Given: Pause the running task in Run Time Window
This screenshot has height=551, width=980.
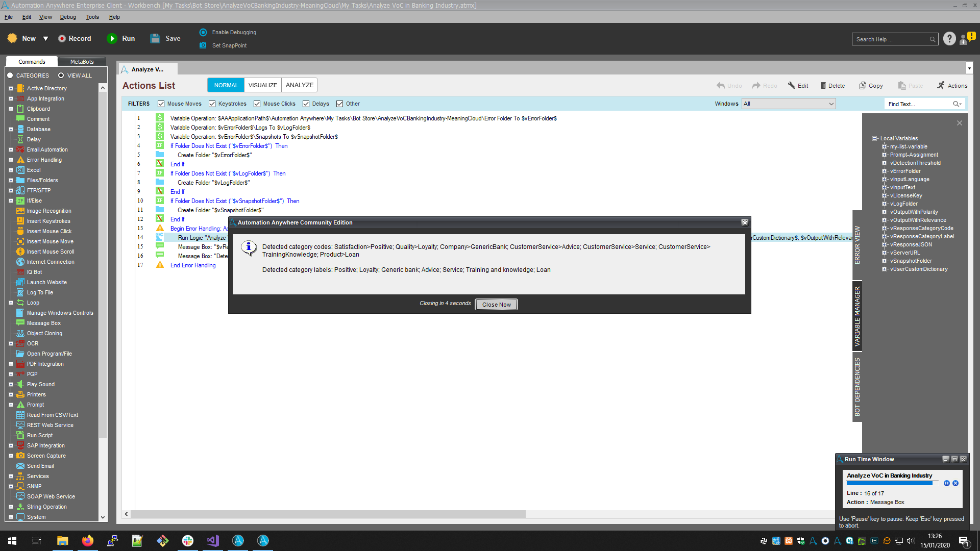Looking at the screenshot, I should point(947,483).
